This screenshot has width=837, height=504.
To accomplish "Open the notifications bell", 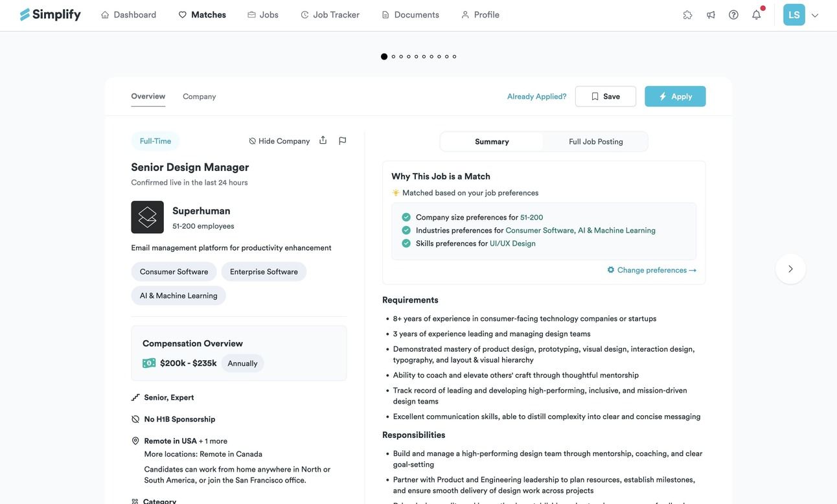I will 757,14.
